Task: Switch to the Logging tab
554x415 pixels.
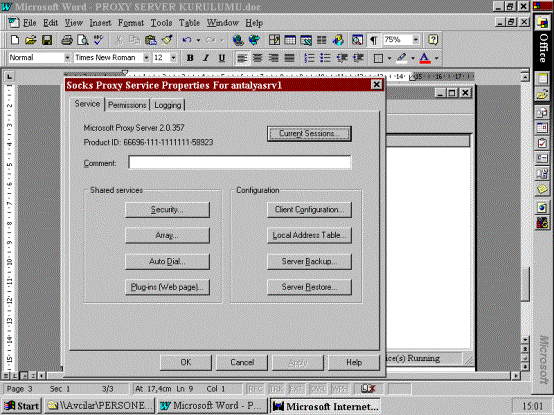Action: point(167,105)
